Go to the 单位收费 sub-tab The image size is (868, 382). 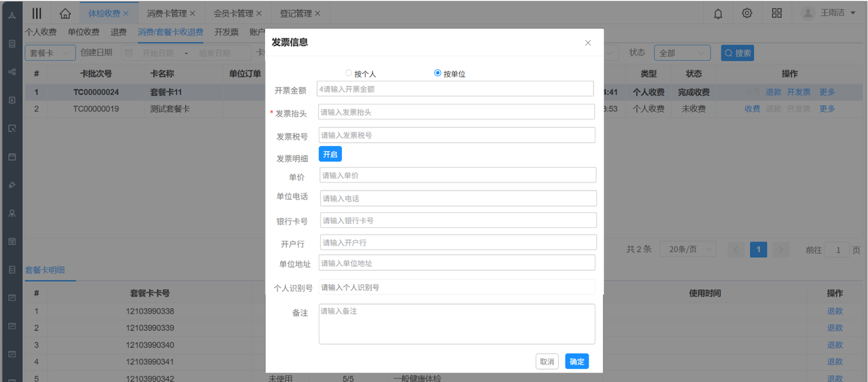(x=83, y=32)
